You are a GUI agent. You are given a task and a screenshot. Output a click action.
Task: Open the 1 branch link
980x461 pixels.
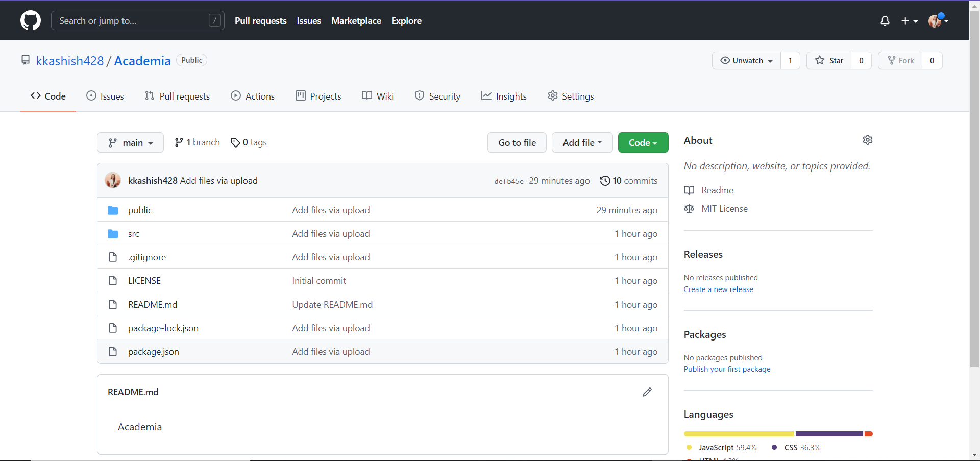[197, 142]
